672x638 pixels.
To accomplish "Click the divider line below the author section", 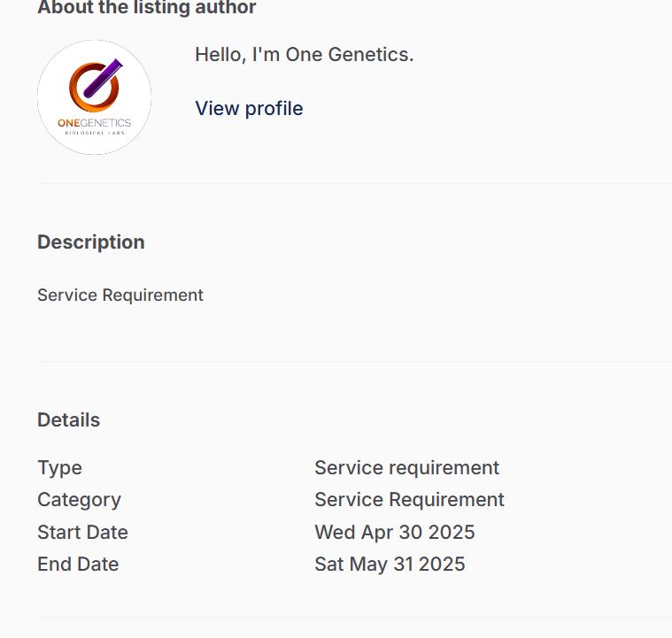I will tap(354, 183).
